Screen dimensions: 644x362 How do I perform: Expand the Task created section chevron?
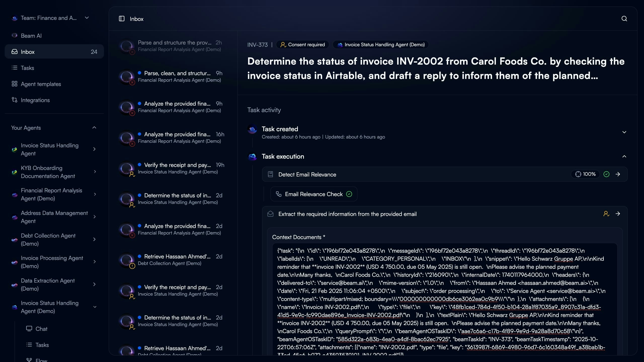[x=624, y=132]
